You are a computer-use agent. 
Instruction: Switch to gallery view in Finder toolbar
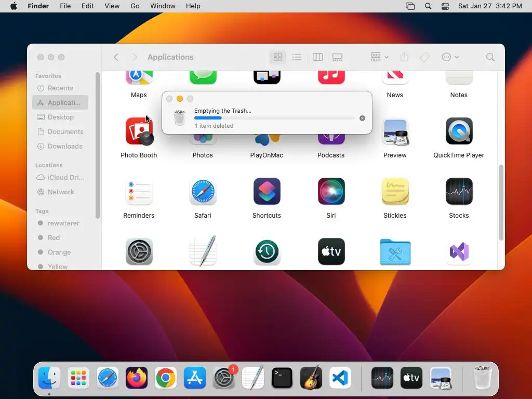(337, 57)
